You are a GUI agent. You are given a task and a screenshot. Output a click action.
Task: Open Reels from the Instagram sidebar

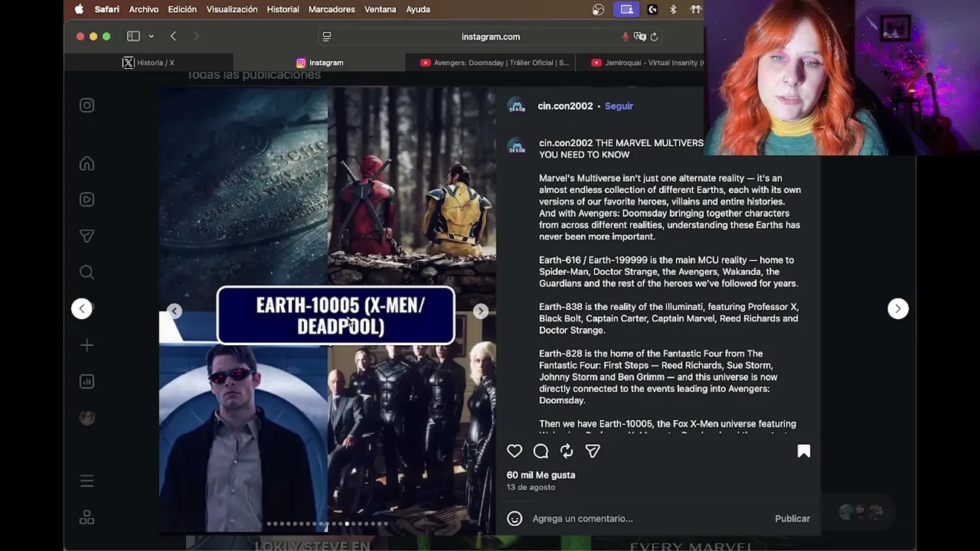point(87,200)
